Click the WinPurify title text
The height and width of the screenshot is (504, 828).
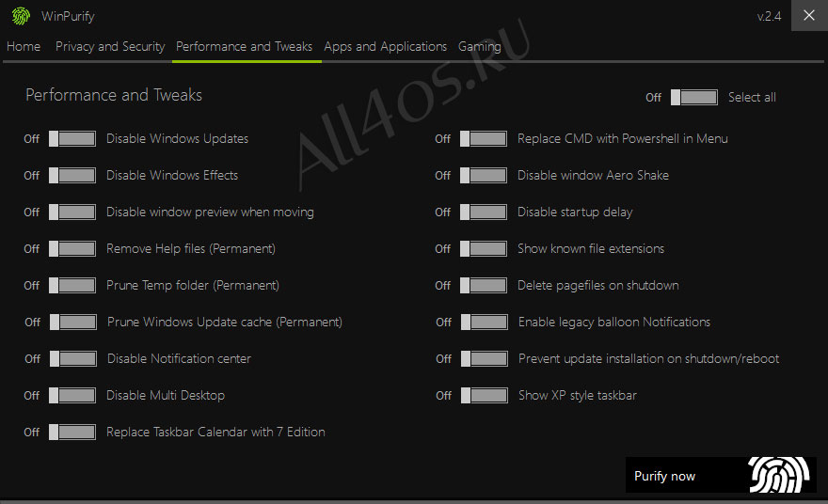tap(68, 16)
